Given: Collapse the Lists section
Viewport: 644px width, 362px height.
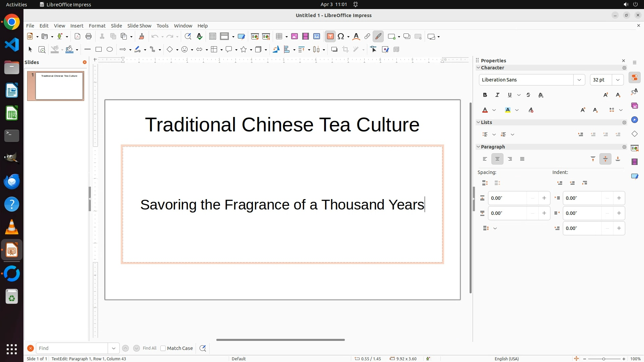Looking at the screenshot, I should [478, 122].
